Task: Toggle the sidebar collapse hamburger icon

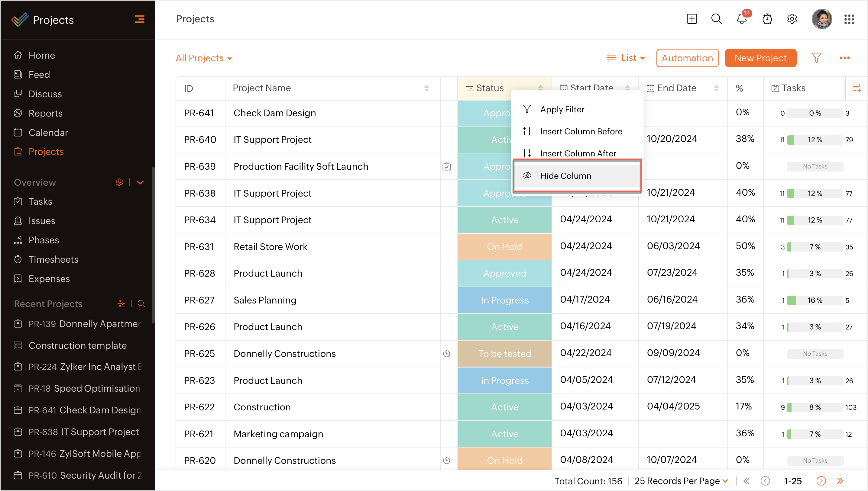Action: coord(139,19)
